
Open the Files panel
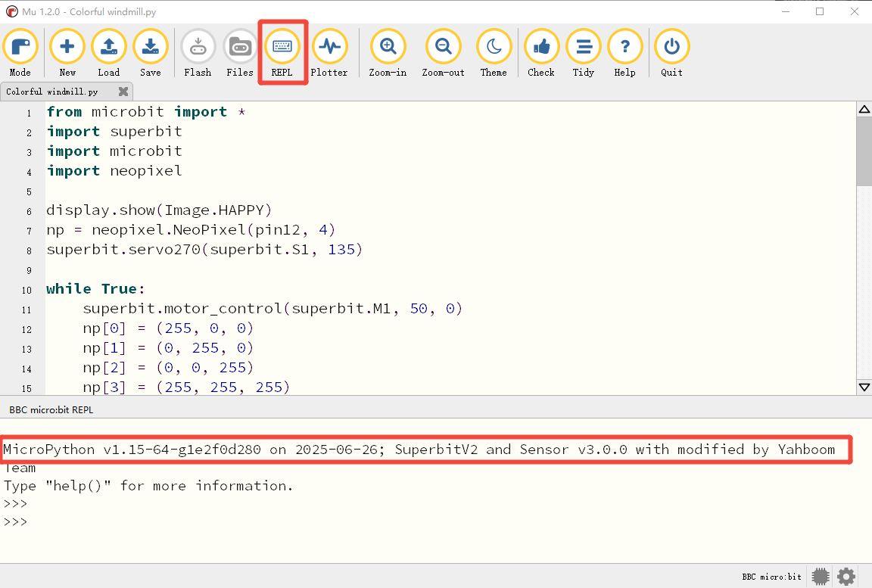240,54
